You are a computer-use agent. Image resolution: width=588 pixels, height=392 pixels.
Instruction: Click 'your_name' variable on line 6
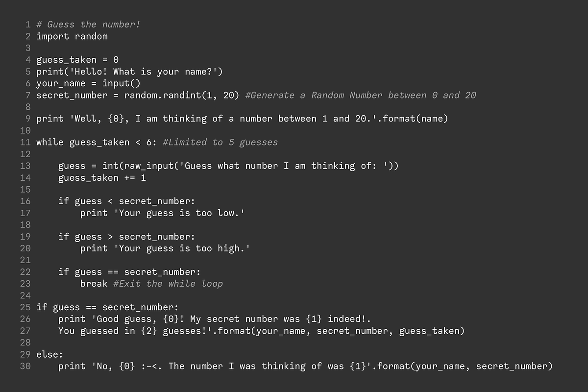coord(61,83)
